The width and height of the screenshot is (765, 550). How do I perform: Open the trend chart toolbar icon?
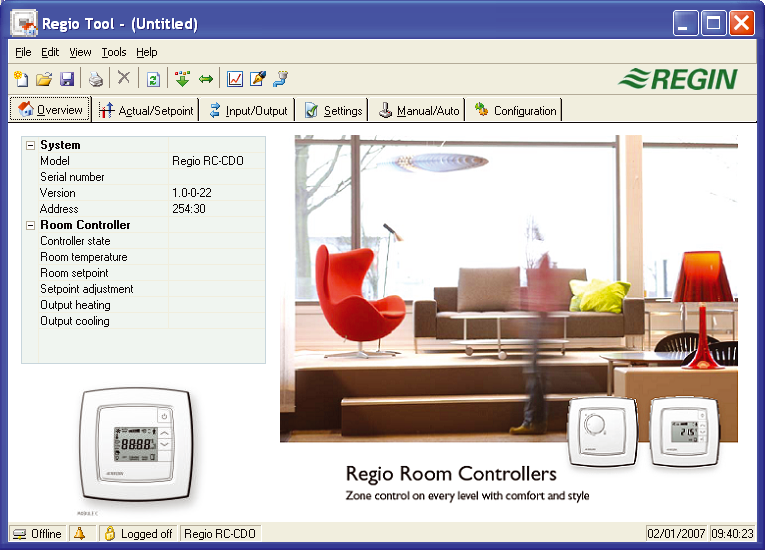click(235, 79)
